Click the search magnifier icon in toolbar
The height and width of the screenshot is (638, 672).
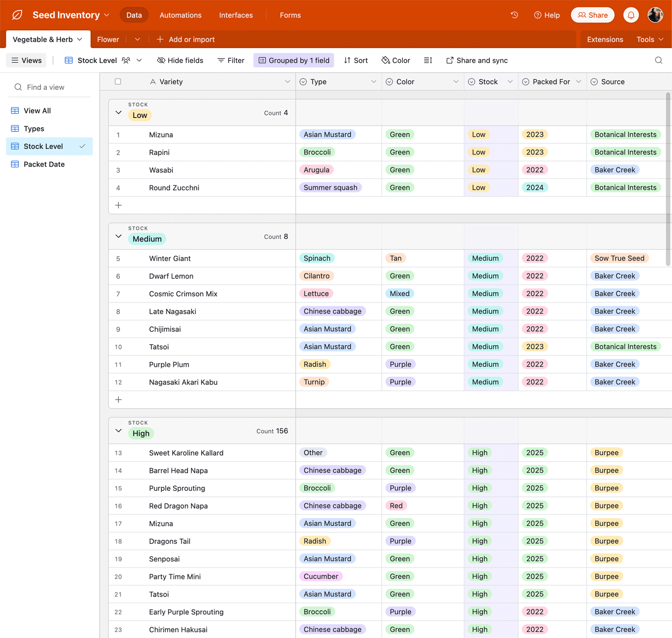[658, 61]
